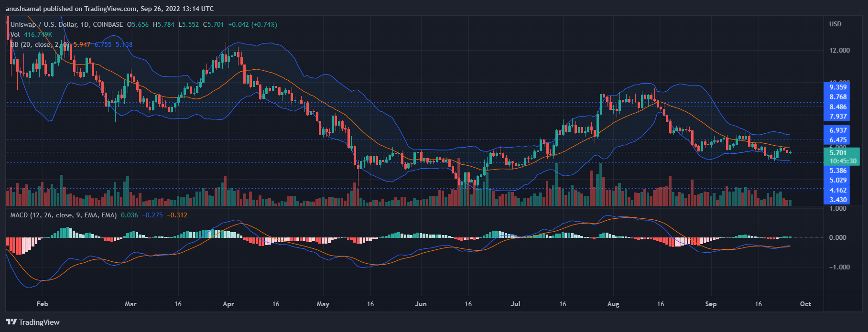This screenshot has width=868, height=332.
Task: Click the current price label 5.701
Action: 838,153
